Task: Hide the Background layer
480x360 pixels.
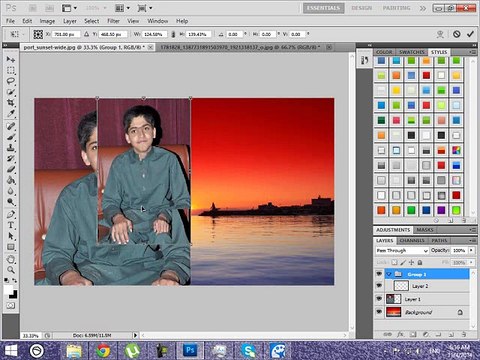Action: tap(379, 312)
